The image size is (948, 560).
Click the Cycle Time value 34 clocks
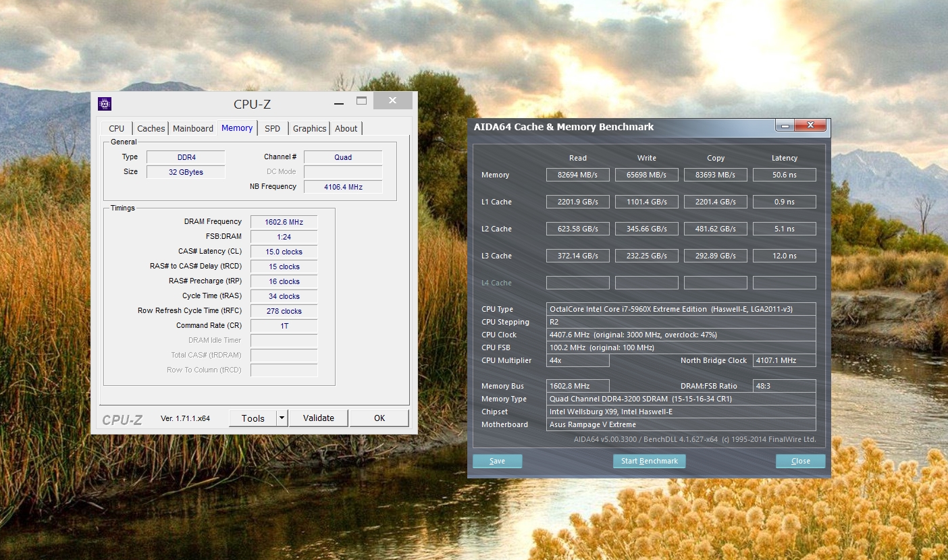point(284,296)
